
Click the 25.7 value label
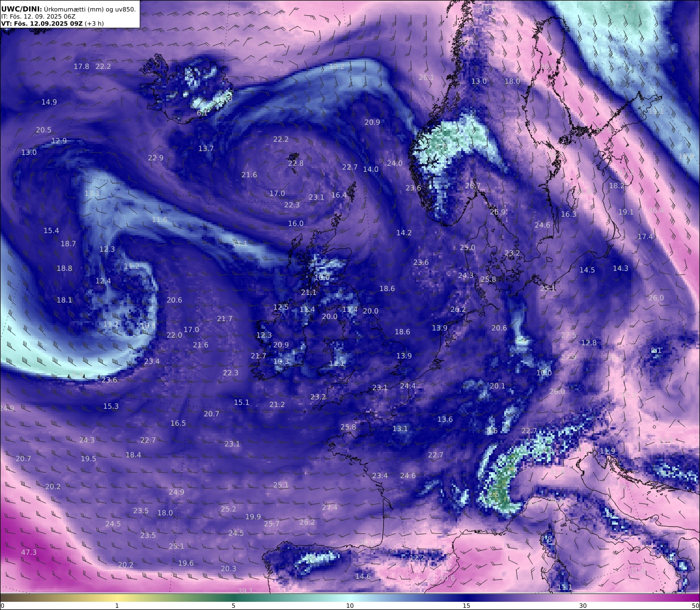click(x=272, y=524)
